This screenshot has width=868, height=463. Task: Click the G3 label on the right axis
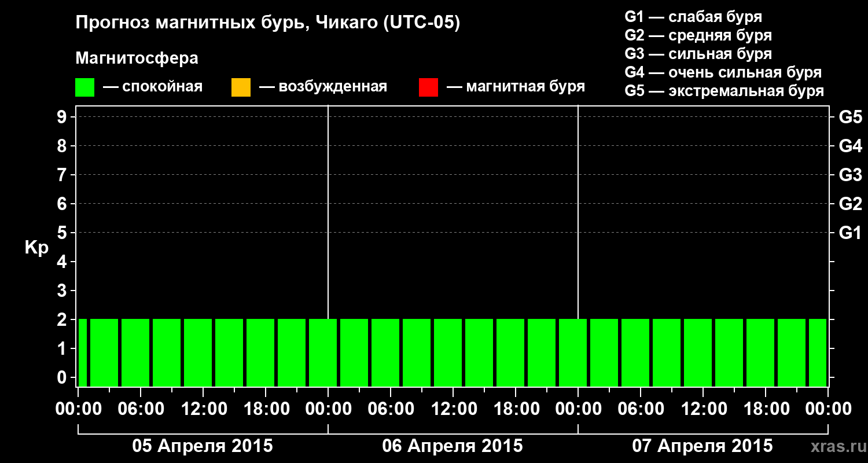click(851, 175)
